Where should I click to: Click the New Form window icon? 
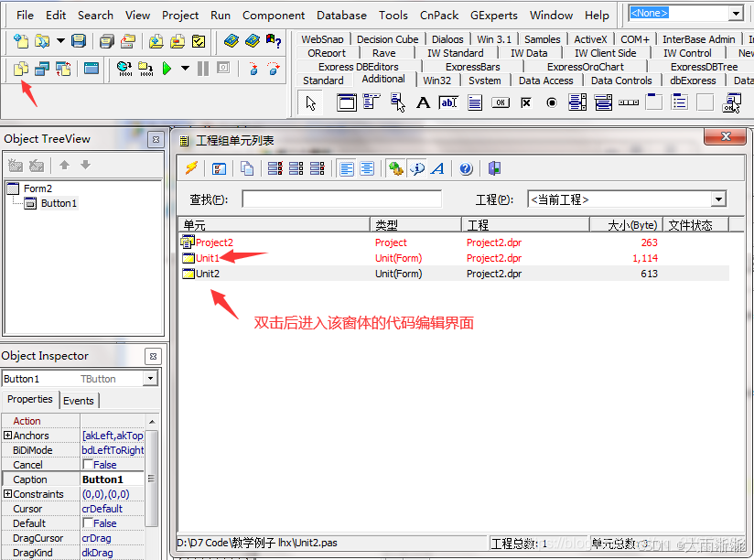click(92, 69)
